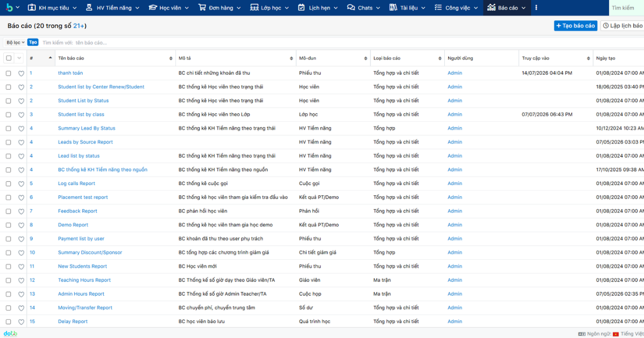Open the Teaching Hours Report link
This screenshot has width=644, height=338.
84,280
